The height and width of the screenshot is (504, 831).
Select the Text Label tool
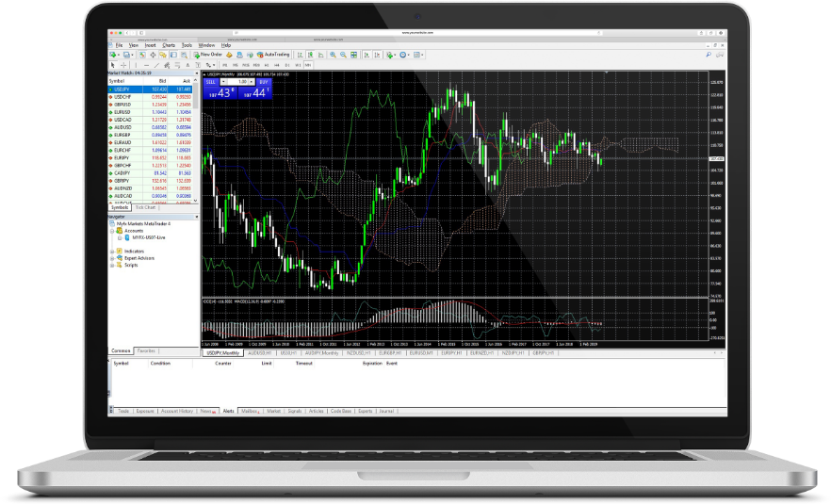coord(198,65)
